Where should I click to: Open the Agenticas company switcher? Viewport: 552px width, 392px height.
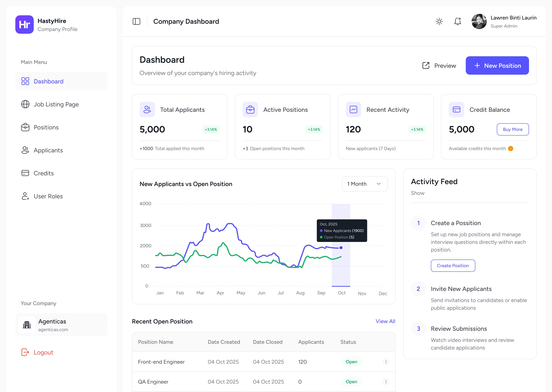pyautogui.click(x=61, y=325)
